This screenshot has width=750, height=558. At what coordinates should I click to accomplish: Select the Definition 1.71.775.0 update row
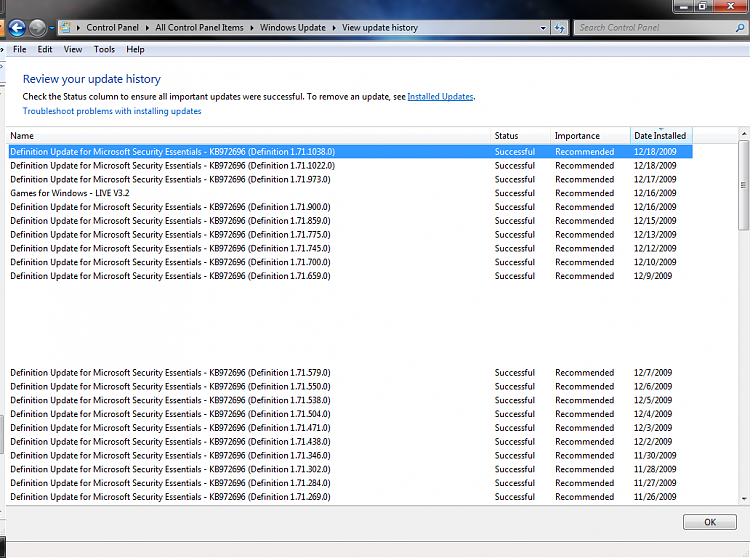(x=351, y=235)
